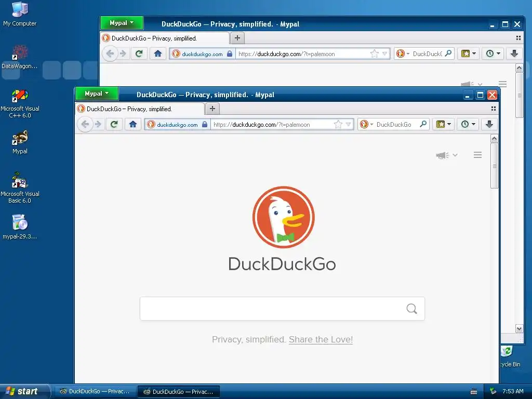Expand chevron beside megaphone in front window
Image resolution: width=532 pixels, height=399 pixels.
pyautogui.click(x=455, y=155)
